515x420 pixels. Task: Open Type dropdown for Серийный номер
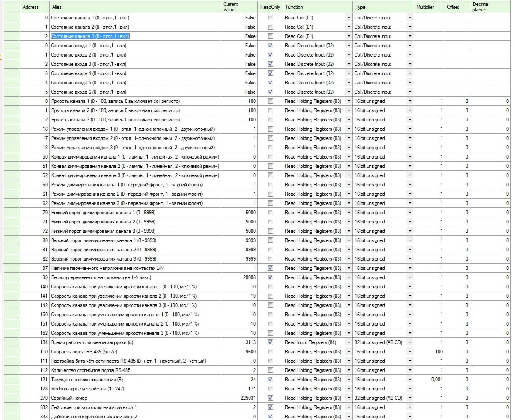click(x=409, y=398)
